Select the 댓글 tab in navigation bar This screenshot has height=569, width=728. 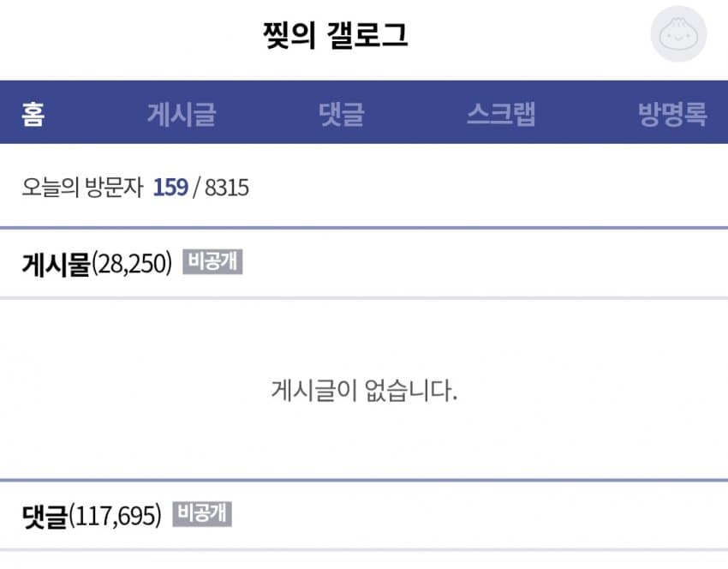pyautogui.click(x=341, y=114)
